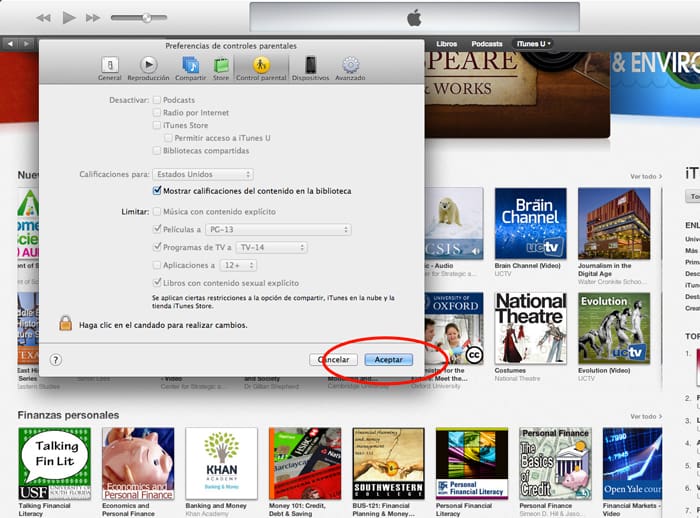Open the Estados Unidos ratings country dropdown
700x518 pixels.
click(203, 174)
